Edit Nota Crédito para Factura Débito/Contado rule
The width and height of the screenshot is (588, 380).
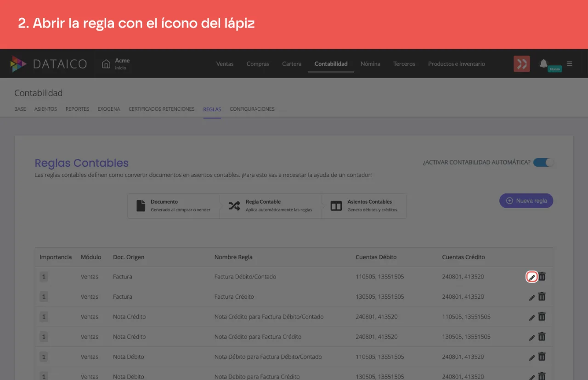532,317
